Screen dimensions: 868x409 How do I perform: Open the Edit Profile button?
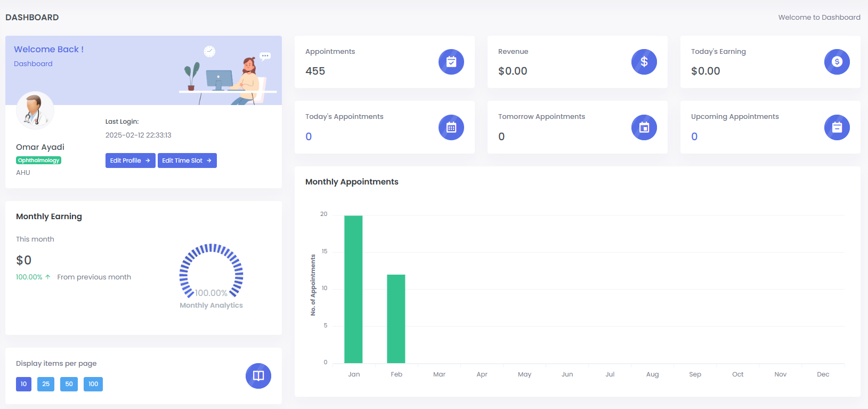click(130, 161)
